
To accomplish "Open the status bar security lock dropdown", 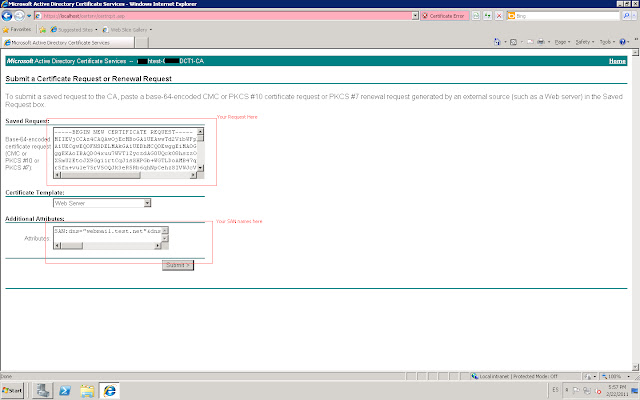I will (x=590, y=376).
